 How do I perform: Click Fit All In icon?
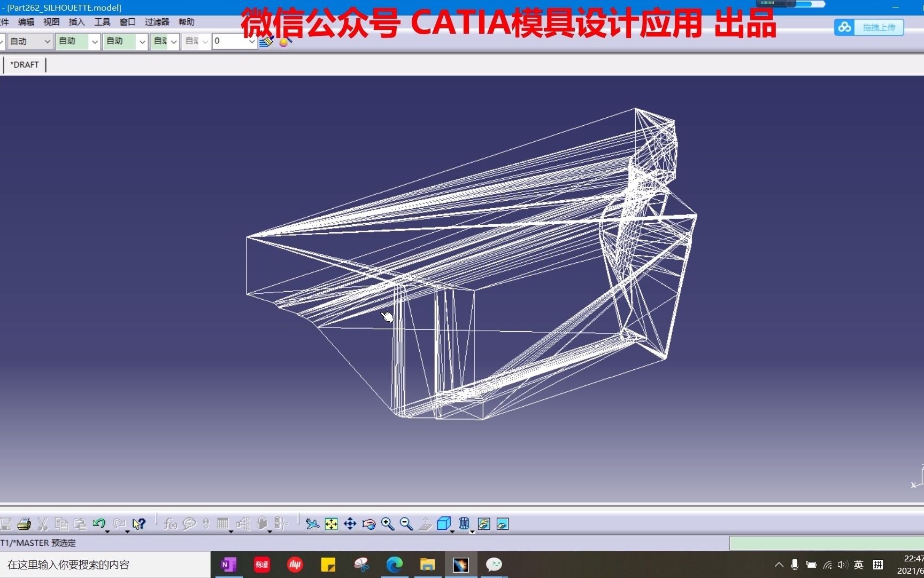pyautogui.click(x=332, y=524)
